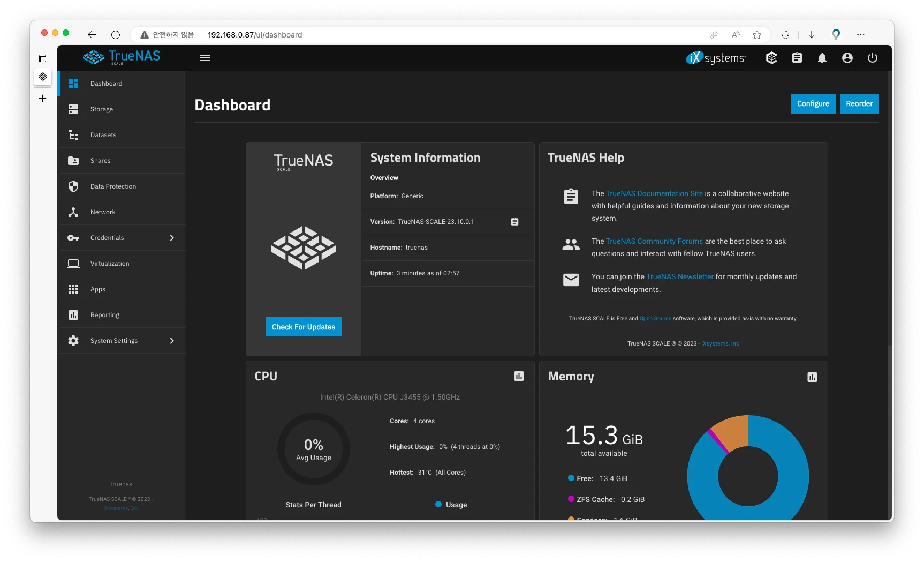The width and height of the screenshot is (924, 562).
Task: Reload the page with the refresh icon
Action: [x=116, y=35]
